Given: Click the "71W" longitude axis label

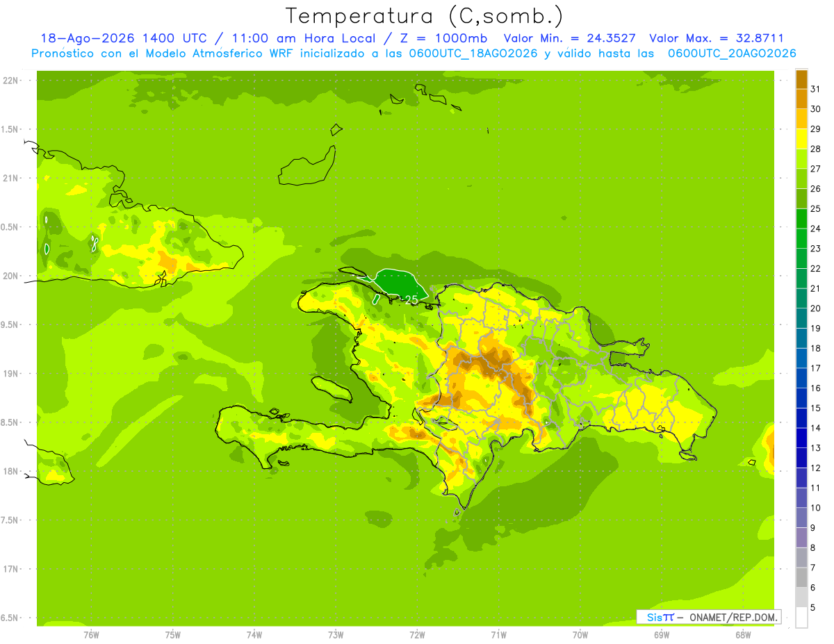Looking at the screenshot, I should [x=498, y=634].
